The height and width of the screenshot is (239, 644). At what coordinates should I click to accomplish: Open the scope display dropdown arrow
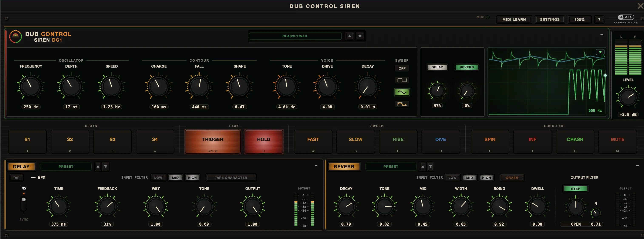point(600,52)
